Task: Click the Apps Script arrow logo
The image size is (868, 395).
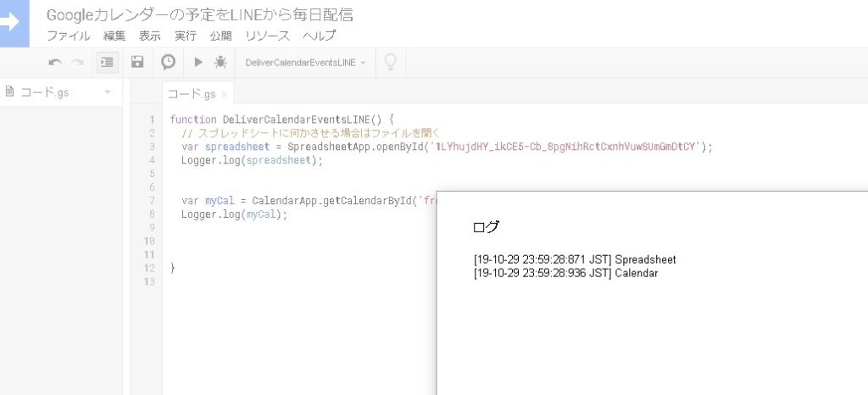Action: [14, 23]
